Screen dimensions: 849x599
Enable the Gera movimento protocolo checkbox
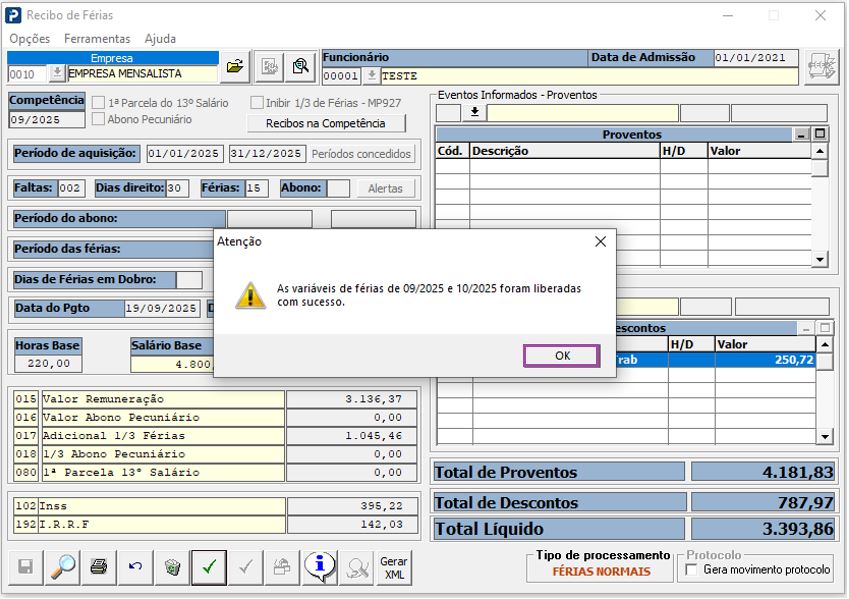(x=689, y=570)
